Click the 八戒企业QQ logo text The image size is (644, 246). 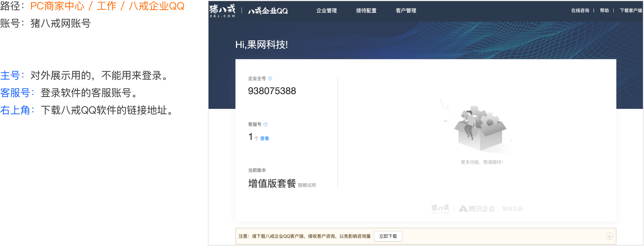(268, 11)
